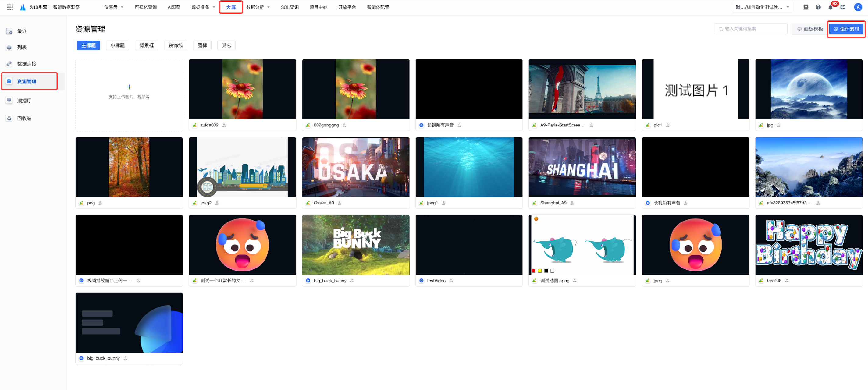868x390 pixels.
Task: Open the 开放平台 menu
Action: [347, 7]
